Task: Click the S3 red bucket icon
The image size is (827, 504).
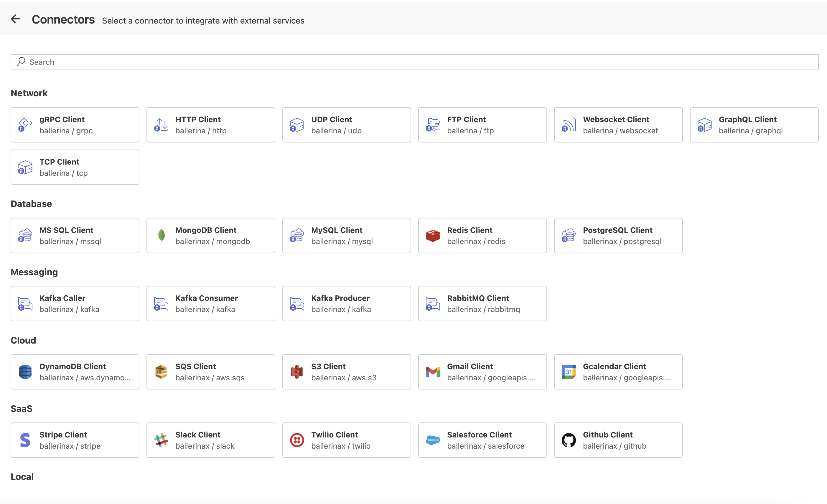Action: click(297, 372)
